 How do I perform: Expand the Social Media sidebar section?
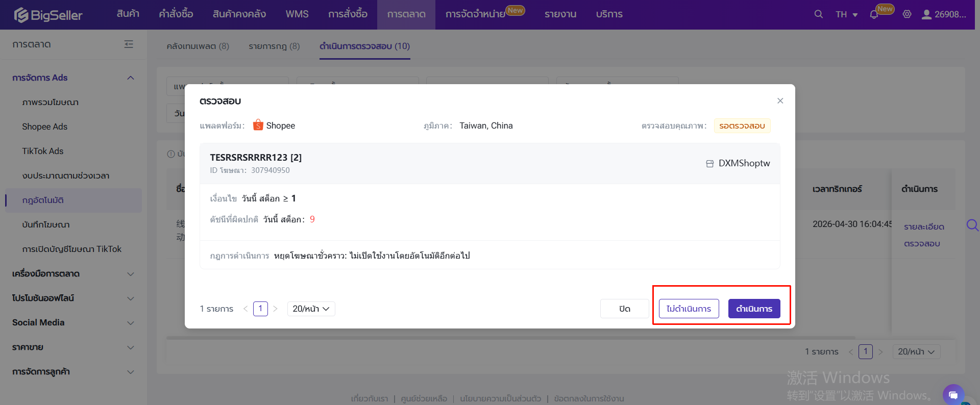pyautogui.click(x=130, y=323)
